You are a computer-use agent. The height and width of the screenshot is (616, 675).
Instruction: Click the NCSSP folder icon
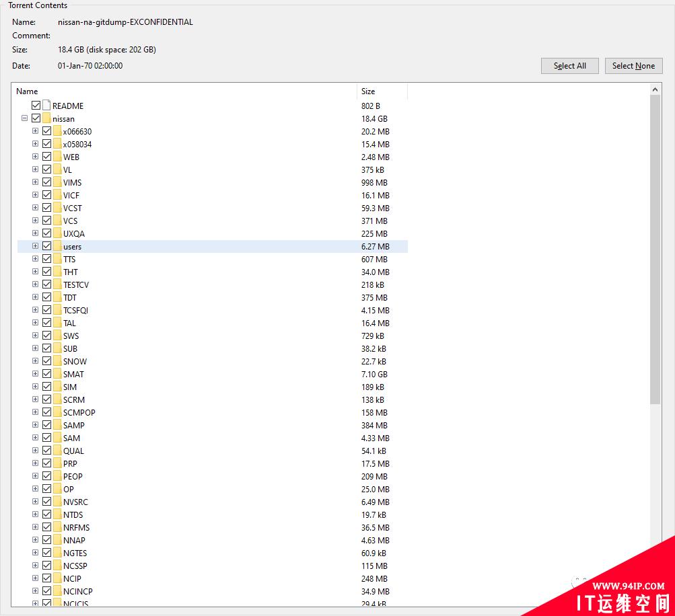point(57,566)
